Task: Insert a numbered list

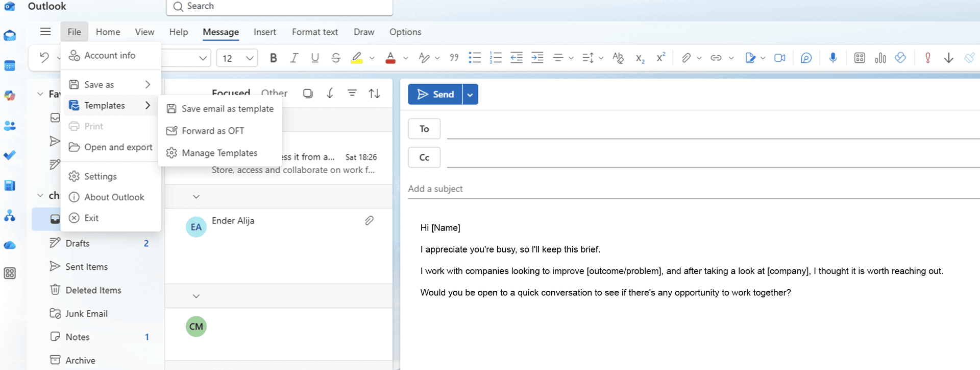Action: coord(496,58)
